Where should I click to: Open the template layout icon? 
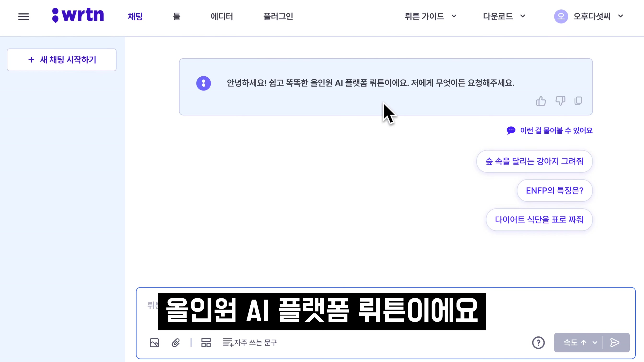pos(206,343)
